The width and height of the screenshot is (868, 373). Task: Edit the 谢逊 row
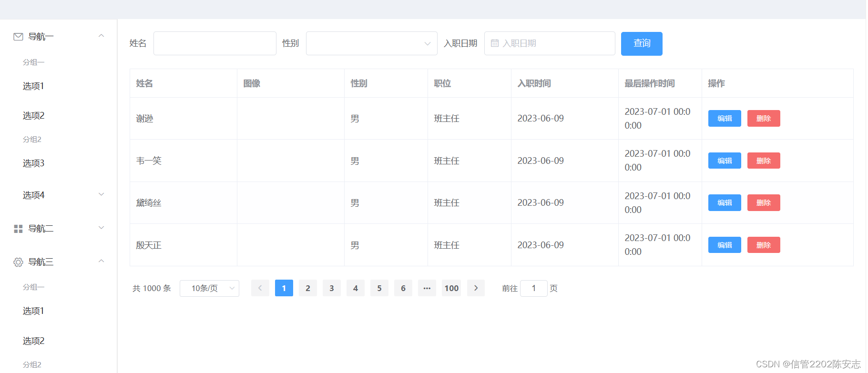click(725, 119)
